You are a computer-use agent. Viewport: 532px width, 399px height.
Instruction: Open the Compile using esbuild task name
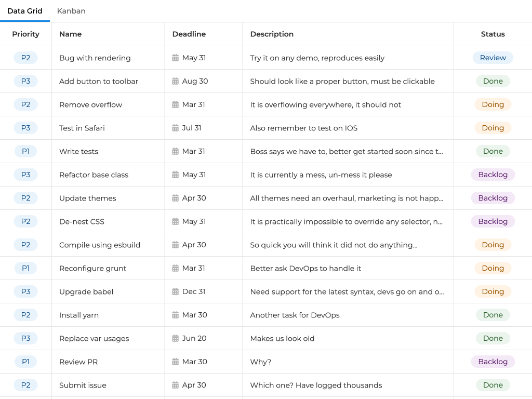100,245
